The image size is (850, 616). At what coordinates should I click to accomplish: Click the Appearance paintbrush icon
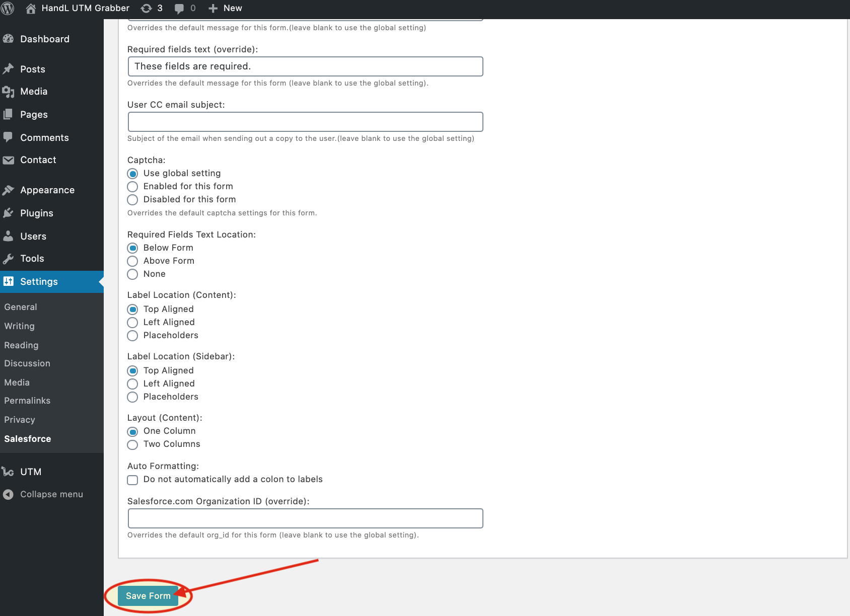click(x=8, y=190)
